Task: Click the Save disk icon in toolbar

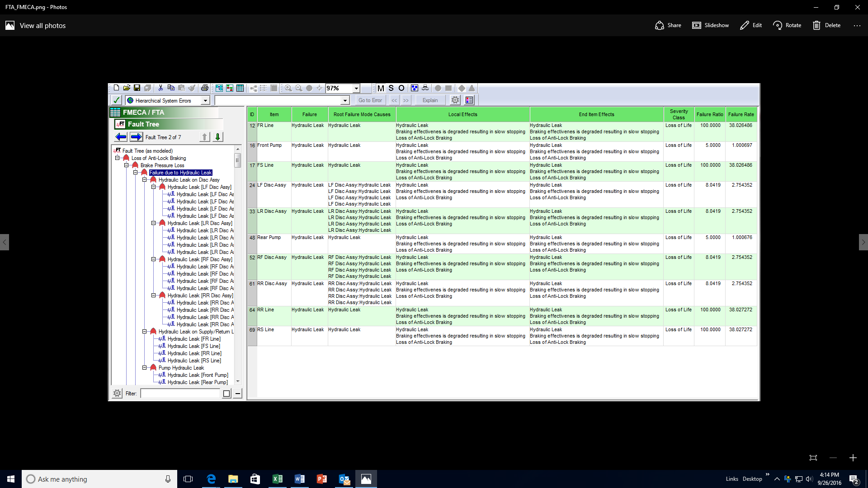Action: (137, 88)
